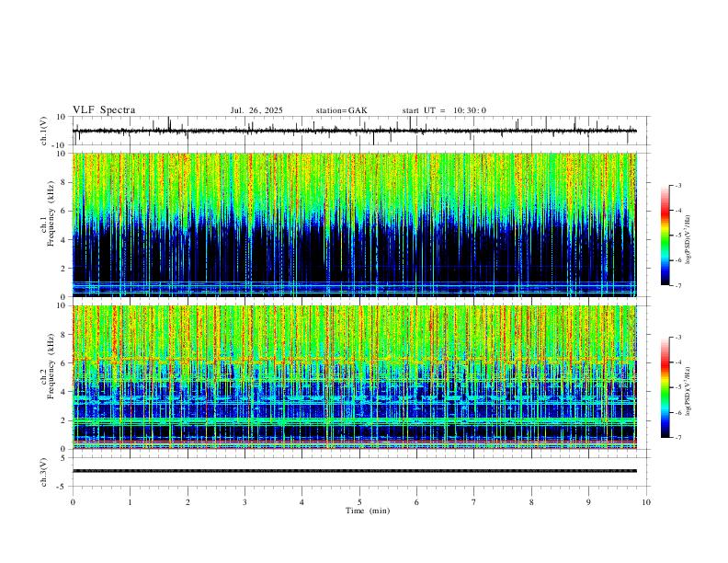Click time axis tick label "8"

click(x=531, y=502)
